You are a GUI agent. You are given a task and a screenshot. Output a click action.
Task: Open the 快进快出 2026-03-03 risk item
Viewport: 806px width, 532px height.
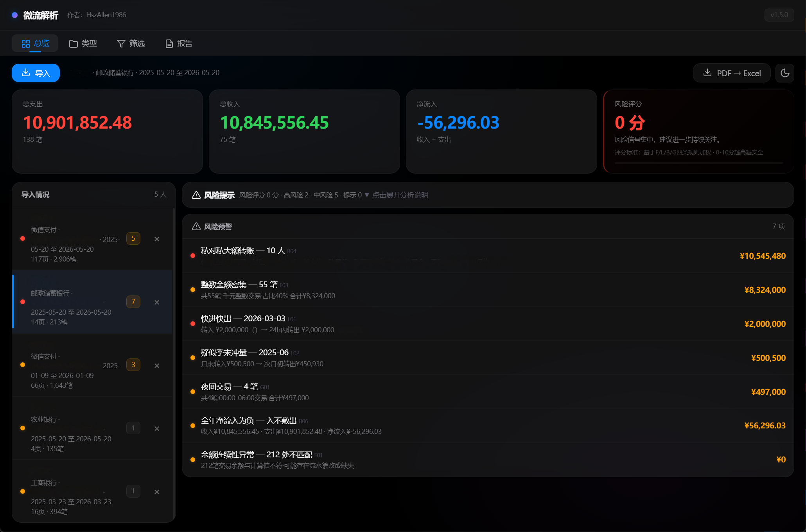click(488, 324)
